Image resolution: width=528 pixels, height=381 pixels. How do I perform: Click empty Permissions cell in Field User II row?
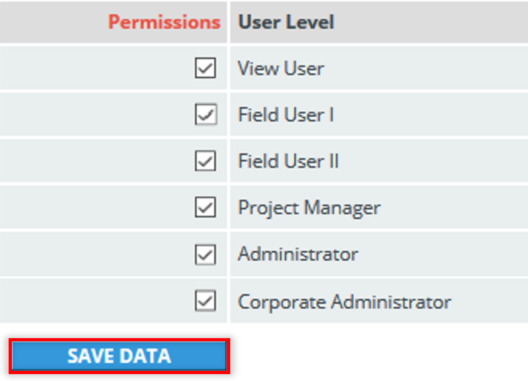(x=98, y=161)
